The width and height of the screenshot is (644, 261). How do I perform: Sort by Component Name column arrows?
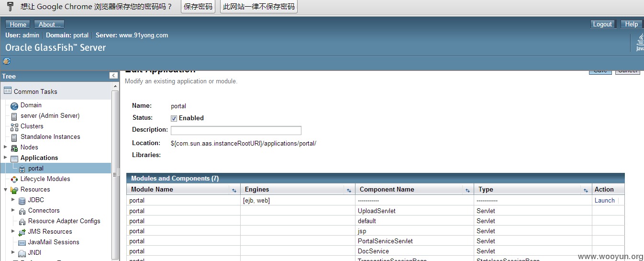click(467, 190)
